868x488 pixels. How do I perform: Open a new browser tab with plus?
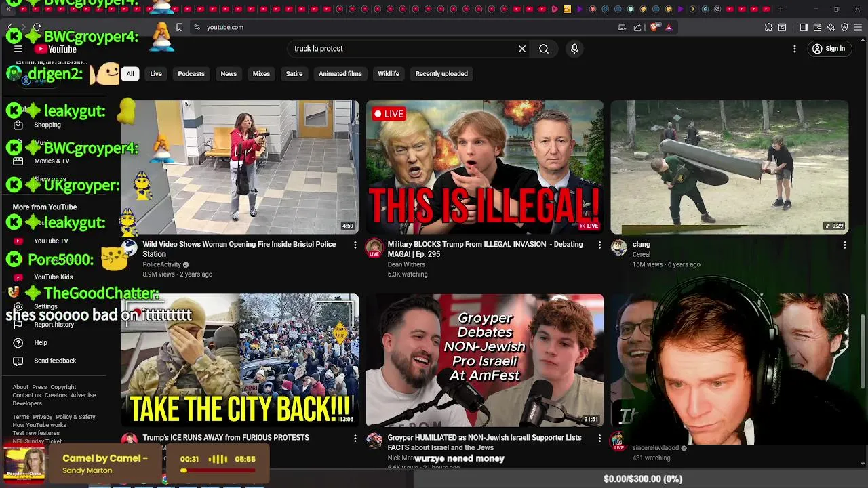pyautogui.click(x=781, y=9)
